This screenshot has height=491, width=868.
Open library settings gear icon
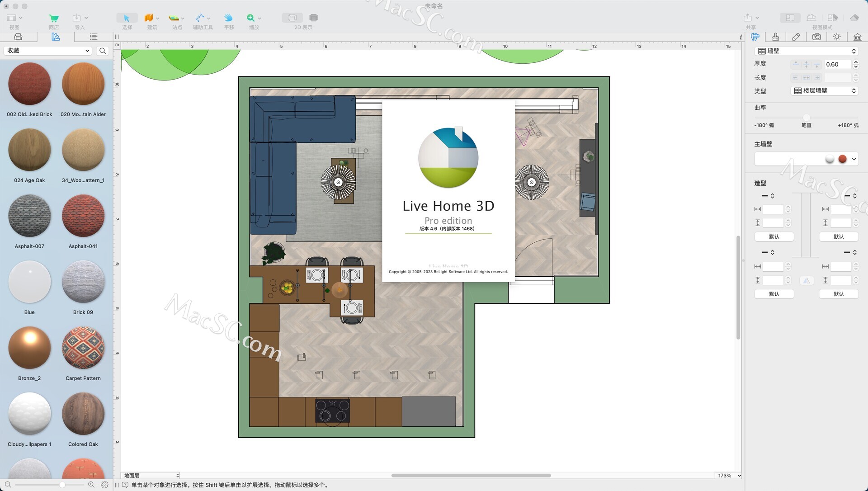point(104,485)
